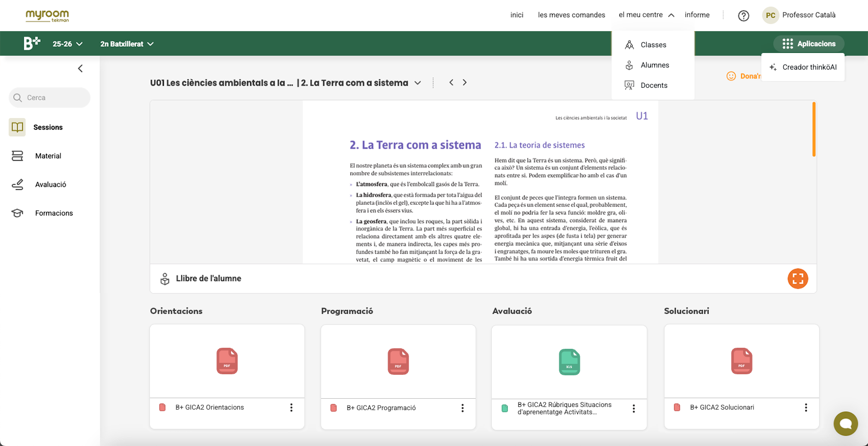Click Professor Català username
This screenshot has height=446, width=868.
809,15
